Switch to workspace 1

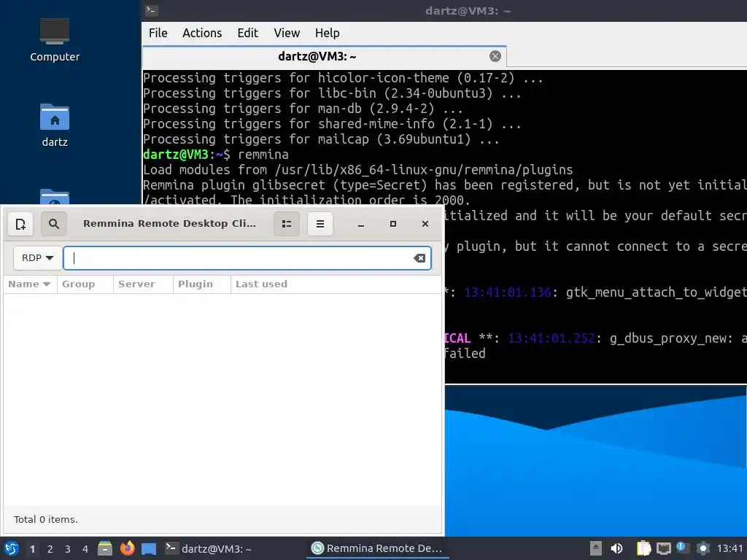point(32,549)
